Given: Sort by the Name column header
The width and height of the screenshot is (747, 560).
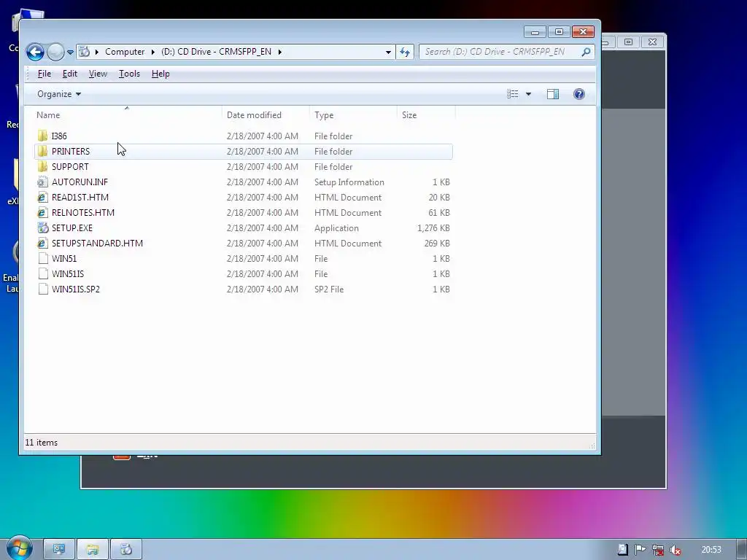Looking at the screenshot, I should [x=128, y=114].
